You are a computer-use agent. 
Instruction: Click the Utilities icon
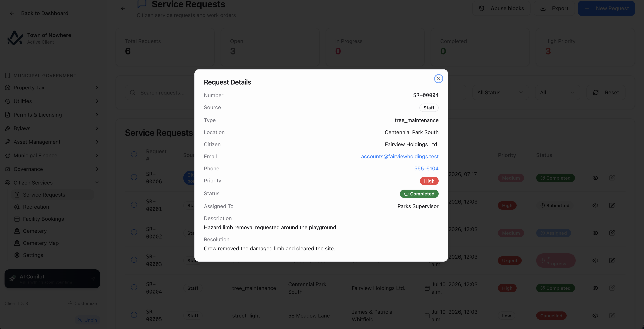8,101
